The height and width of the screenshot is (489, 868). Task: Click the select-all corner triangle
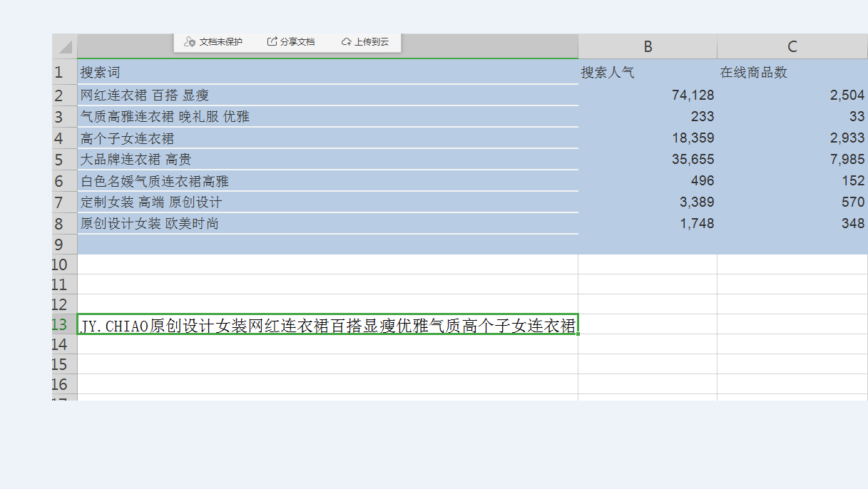(65, 47)
